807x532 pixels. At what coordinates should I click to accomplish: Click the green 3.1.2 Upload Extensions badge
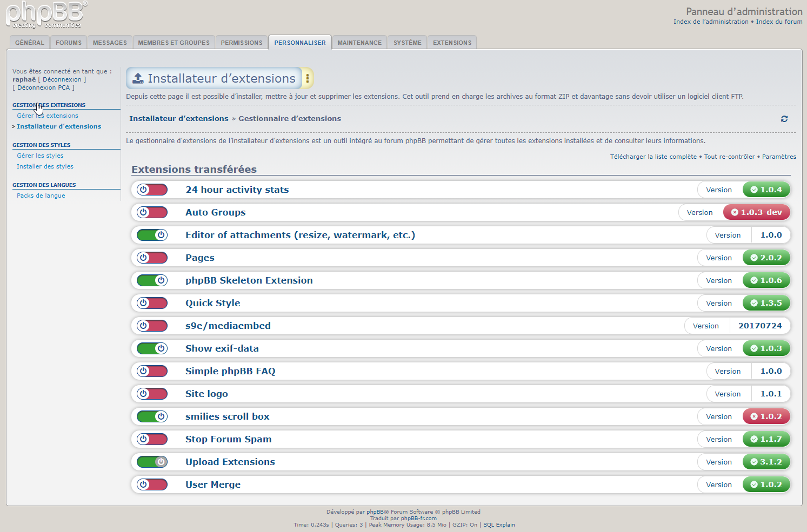[x=766, y=462]
